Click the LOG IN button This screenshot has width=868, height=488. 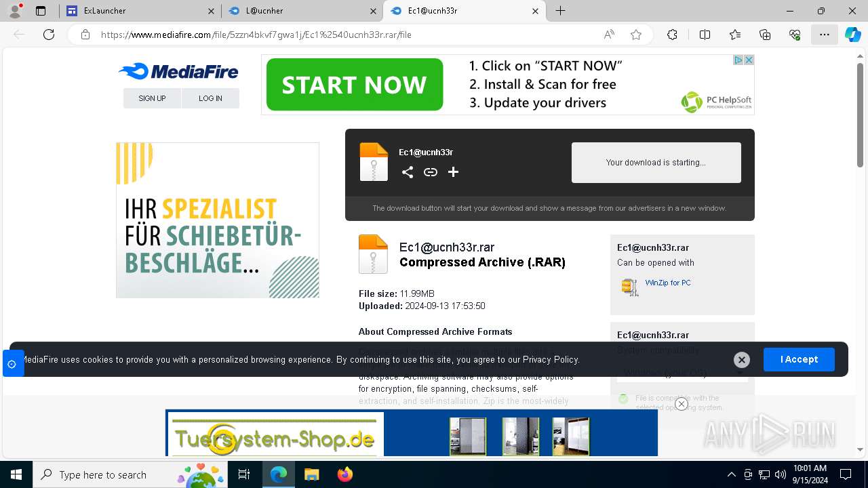tap(210, 98)
